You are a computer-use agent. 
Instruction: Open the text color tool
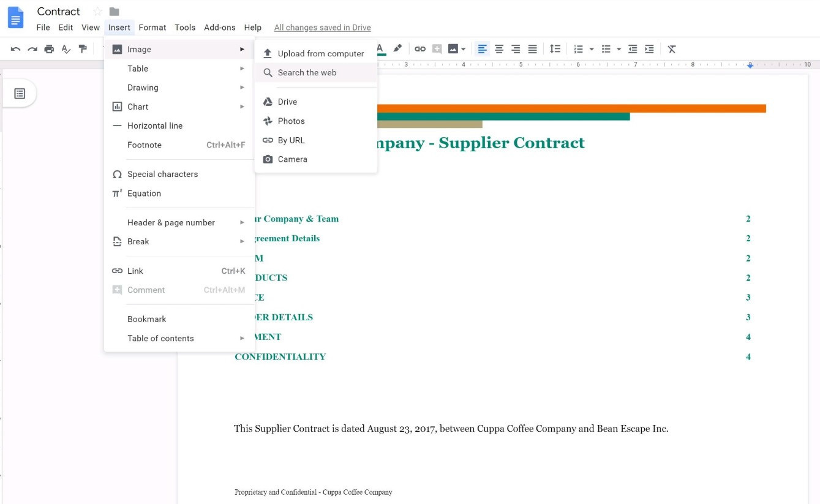coord(381,49)
